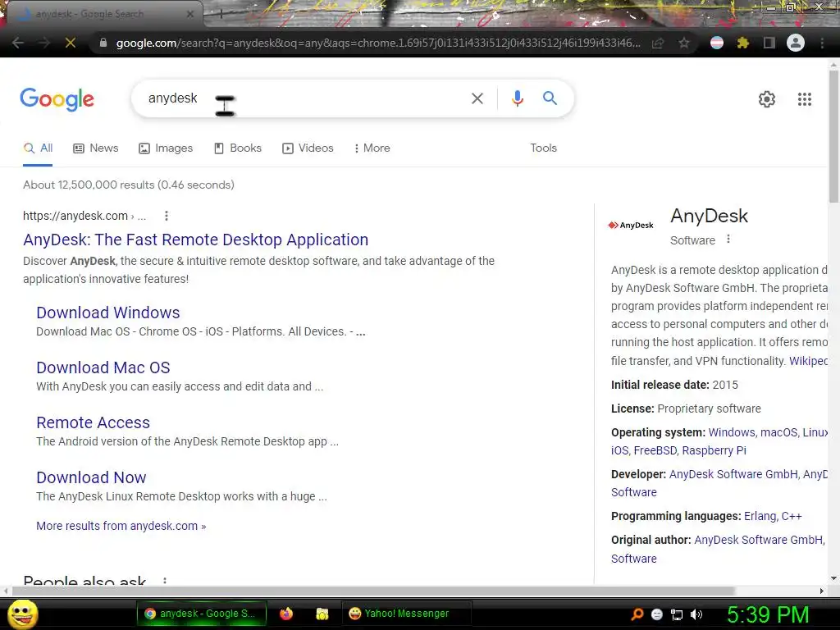The height and width of the screenshot is (630, 840).
Task: Click the AnyDesk logo thumbnail
Action: [631, 225]
